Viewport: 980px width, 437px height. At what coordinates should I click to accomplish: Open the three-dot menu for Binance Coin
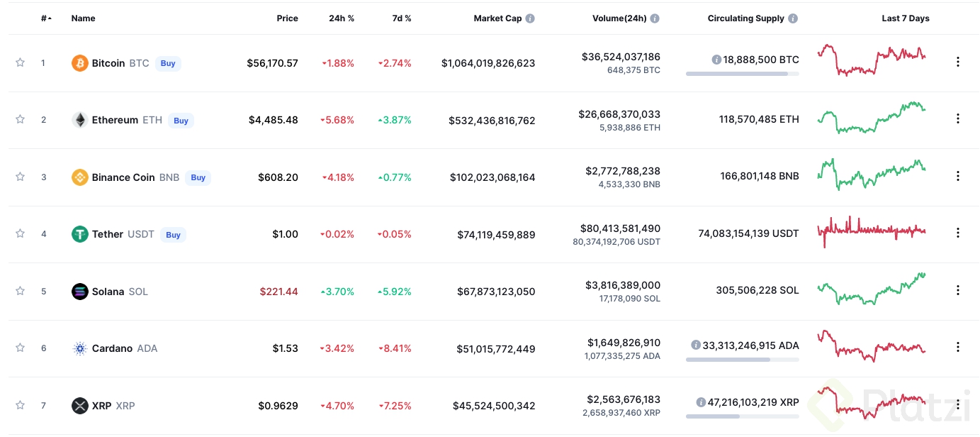pyautogui.click(x=958, y=176)
